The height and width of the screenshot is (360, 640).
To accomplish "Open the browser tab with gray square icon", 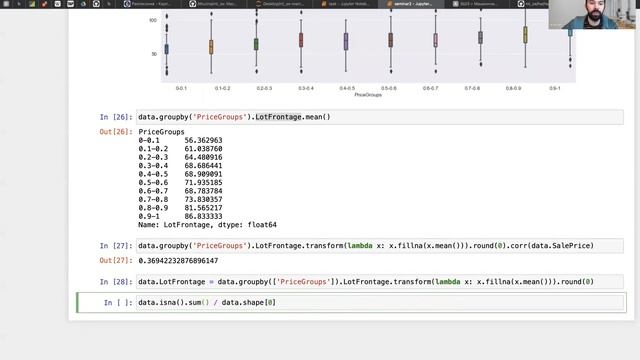I will pyautogui.click(x=477, y=4).
